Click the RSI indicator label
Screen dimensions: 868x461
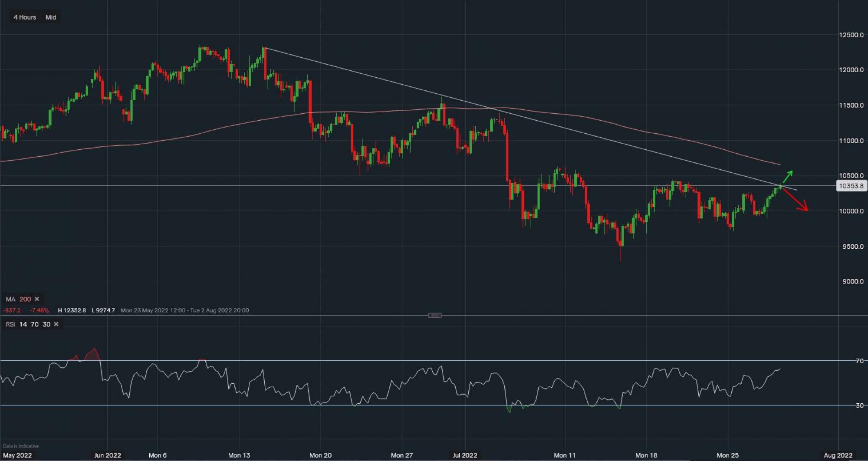(x=10, y=324)
